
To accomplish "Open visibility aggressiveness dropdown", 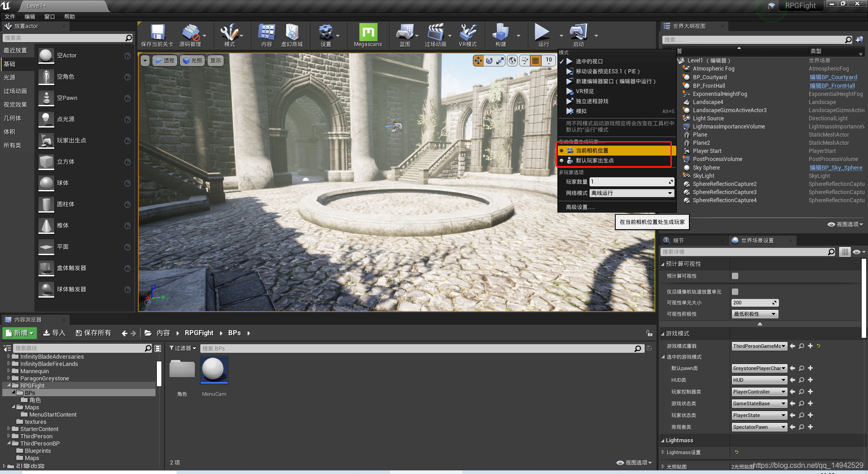I will pos(755,314).
